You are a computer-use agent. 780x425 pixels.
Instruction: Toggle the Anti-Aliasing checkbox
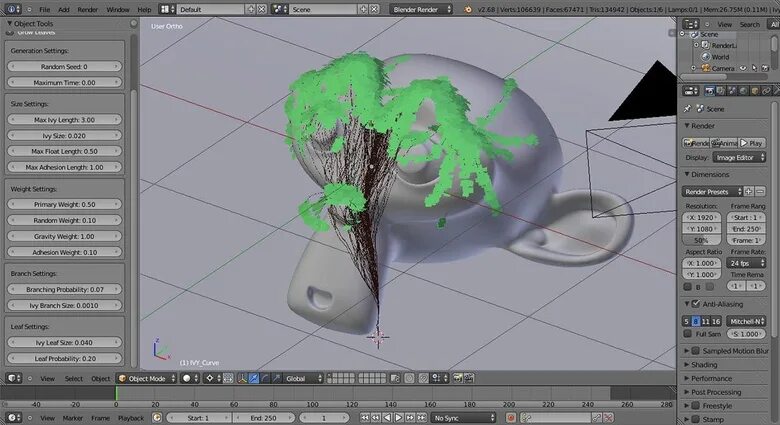696,304
